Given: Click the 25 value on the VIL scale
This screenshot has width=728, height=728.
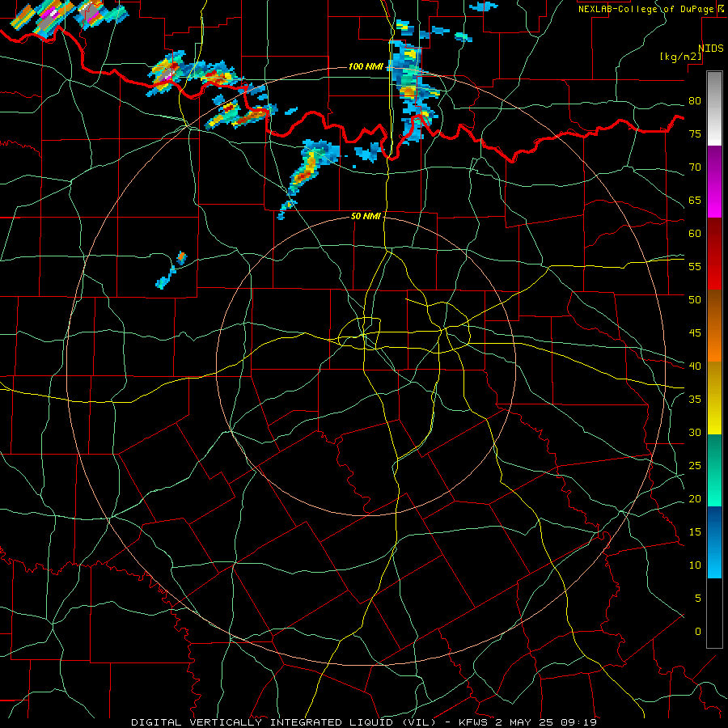Looking at the screenshot, I should click(695, 466).
